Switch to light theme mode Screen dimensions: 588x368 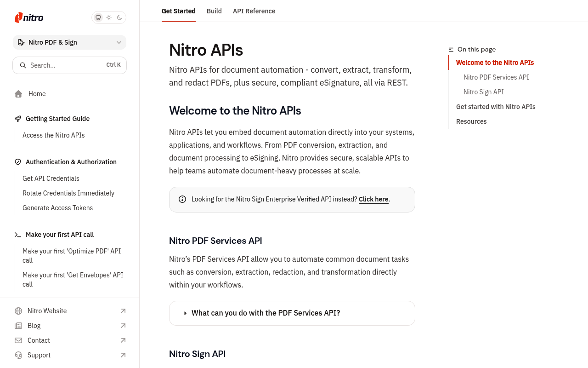[109, 17]
